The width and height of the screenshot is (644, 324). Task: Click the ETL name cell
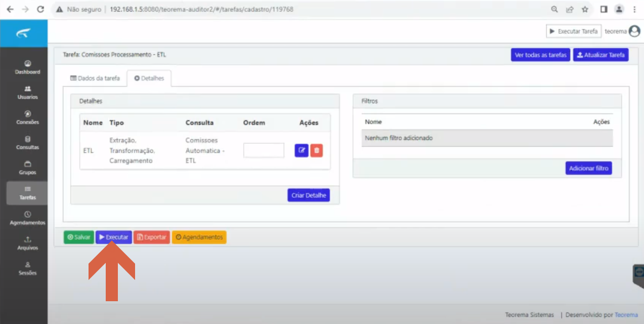(x=88, y=150)
